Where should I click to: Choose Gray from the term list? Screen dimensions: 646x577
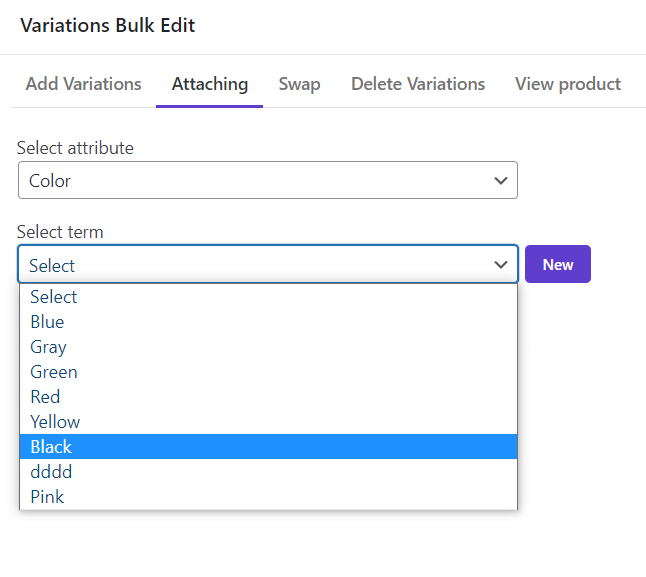tap(268, 347)
